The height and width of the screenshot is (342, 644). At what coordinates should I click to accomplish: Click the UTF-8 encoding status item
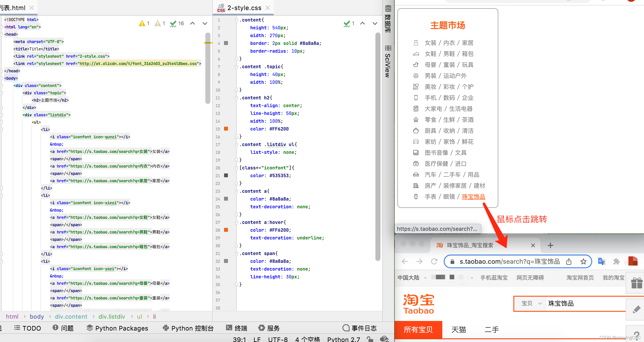pos(278,339)
